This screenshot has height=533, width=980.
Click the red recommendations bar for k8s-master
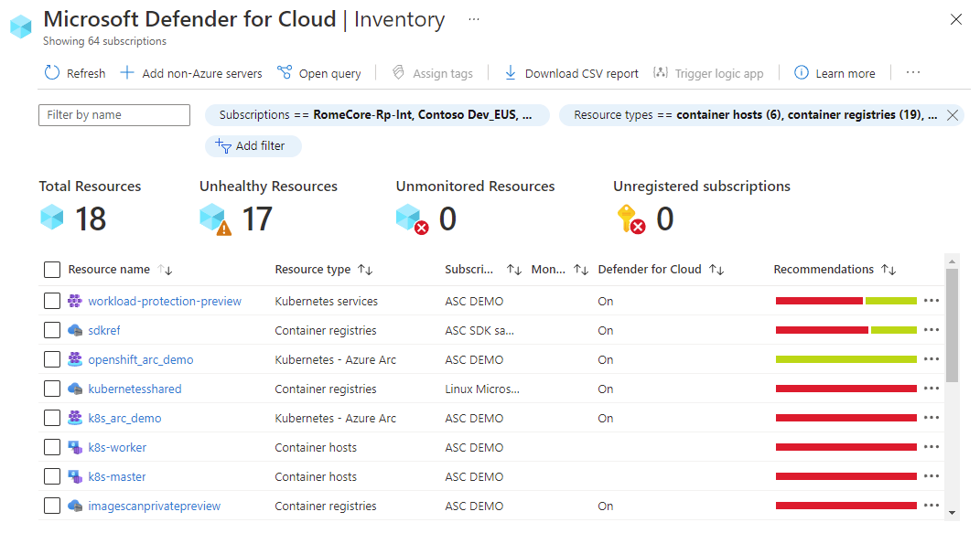coord(846,476)
